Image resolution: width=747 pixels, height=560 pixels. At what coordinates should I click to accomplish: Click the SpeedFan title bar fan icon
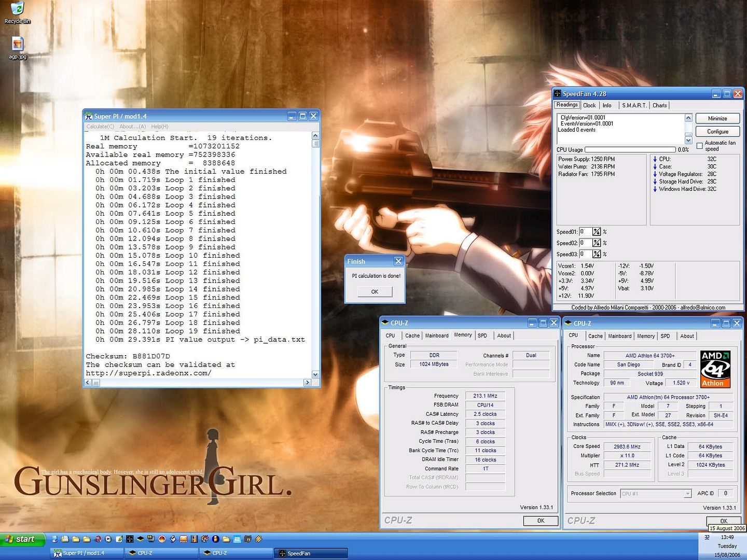(558, 94)
